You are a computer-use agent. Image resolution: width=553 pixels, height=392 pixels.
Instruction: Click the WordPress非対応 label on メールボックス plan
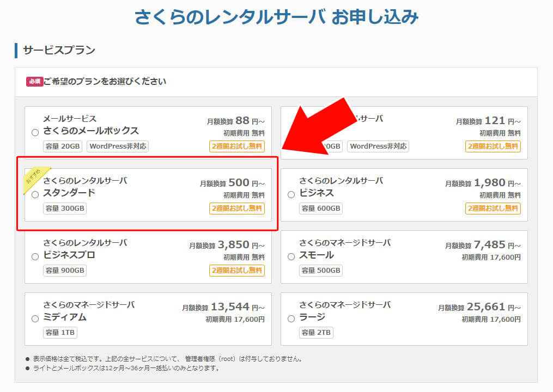tap(116, 146)
